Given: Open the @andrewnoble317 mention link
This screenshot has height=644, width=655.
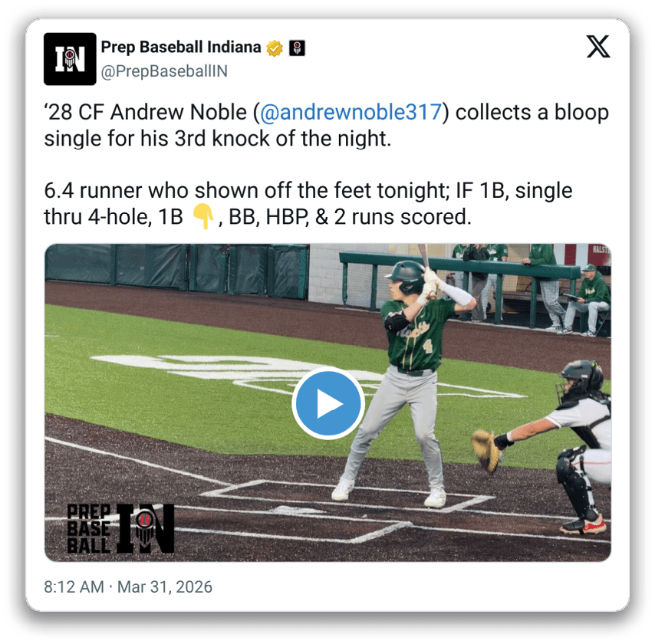Looking at the screenshot, I should click(x=351, y=113).
